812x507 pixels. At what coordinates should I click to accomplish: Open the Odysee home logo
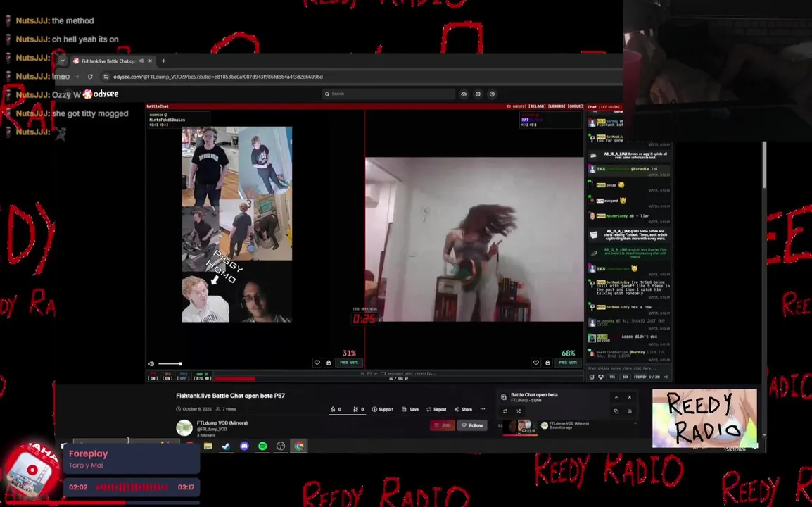(x=101, y=94)
